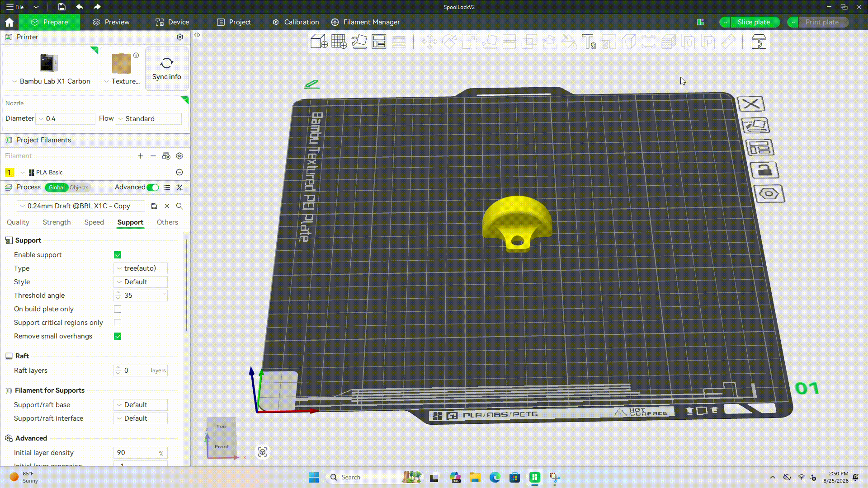
Task: Click the plate lock icon
Action: tap(764, 170)
